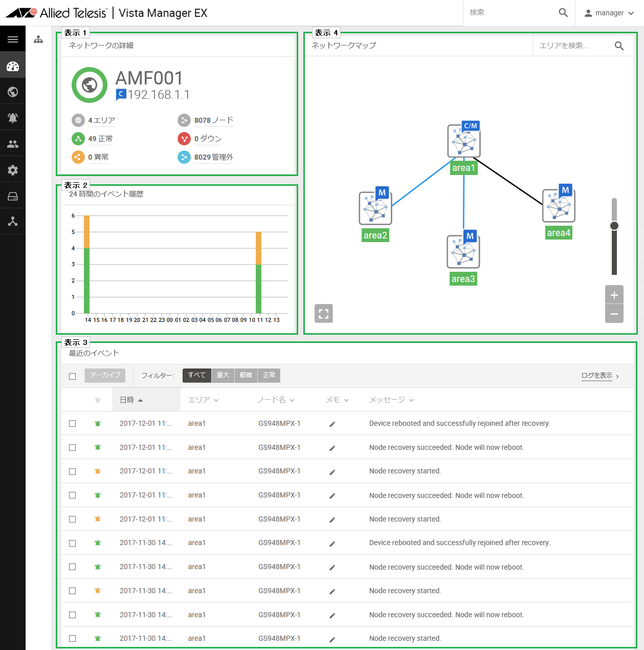
Task: Click the アーカイブ button
Action: tap(105, 375)
